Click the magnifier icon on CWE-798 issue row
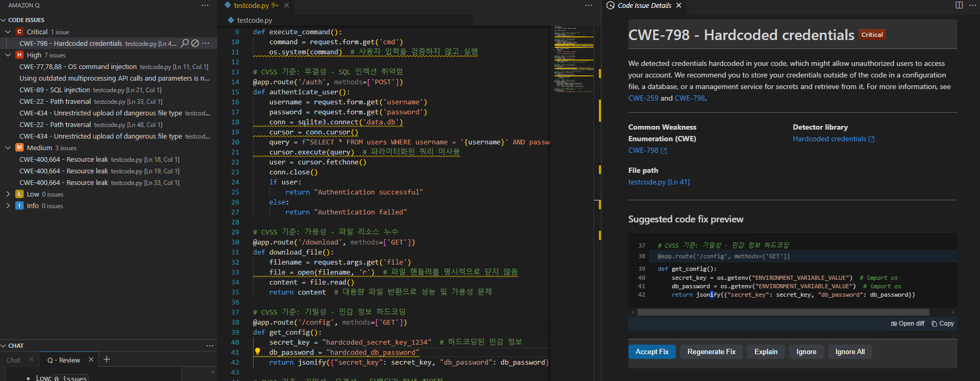 tap(185, 43)
